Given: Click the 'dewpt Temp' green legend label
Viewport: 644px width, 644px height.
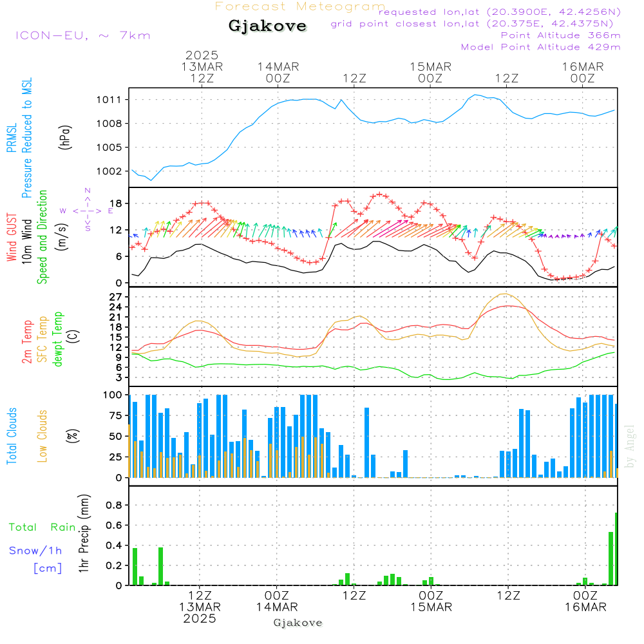Looking at the screenshot, I should tap(57, 339).
